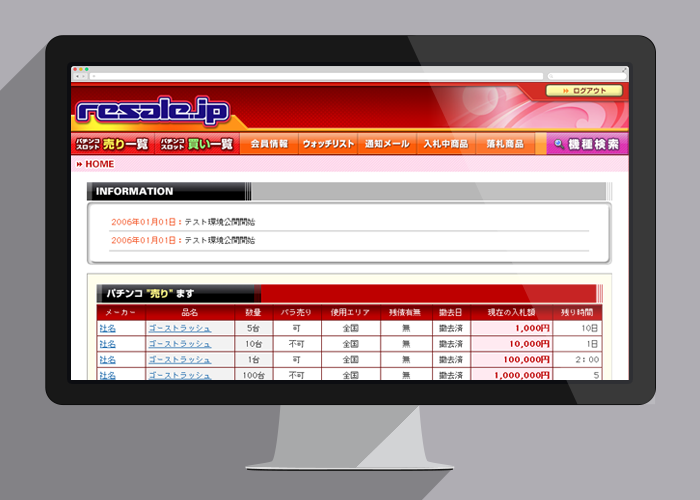Open the パチンコスロット 買い一覧 buy list
Screen dimensions: 700x500
tap(197, 144)
